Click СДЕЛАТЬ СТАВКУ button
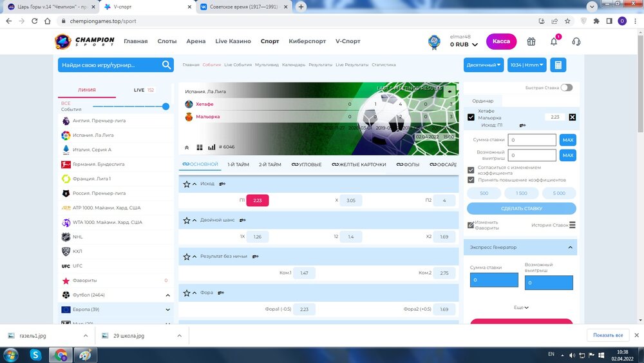Image resolution: width=644 pixels, height=363 pixels. tap(521, 208)
